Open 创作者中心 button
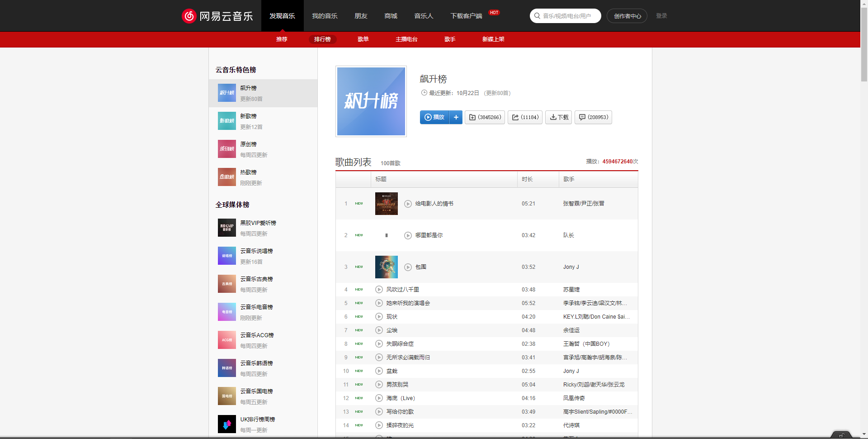This screenshot has width=868, height=439. click(627, 16)
